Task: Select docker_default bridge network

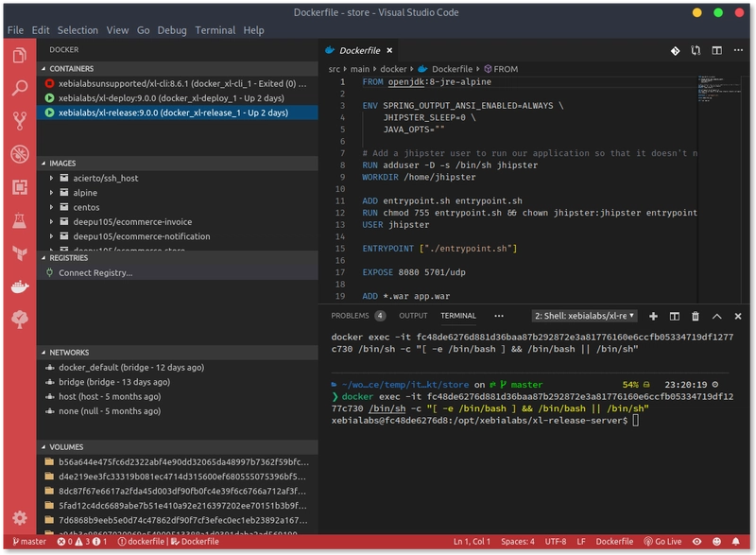Action: pos(178,368)
